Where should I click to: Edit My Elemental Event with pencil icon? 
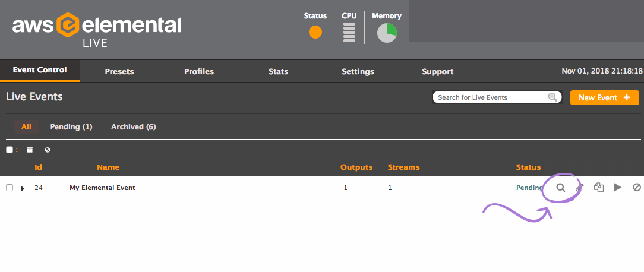point(579,188)
